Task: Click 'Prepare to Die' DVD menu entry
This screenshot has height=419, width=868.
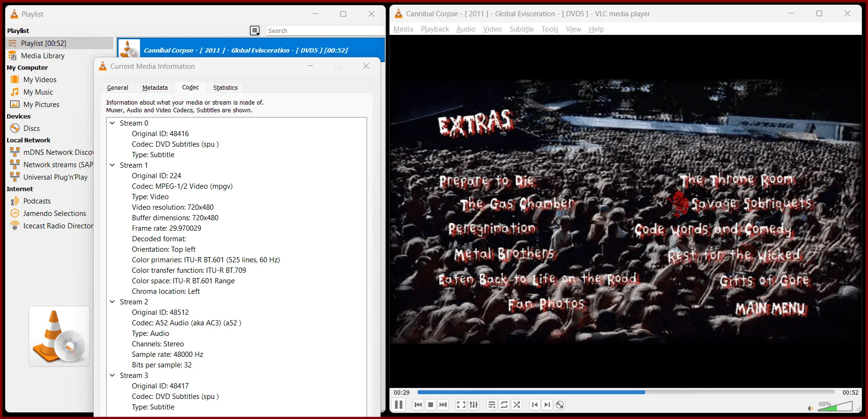Action: [487, 181]
